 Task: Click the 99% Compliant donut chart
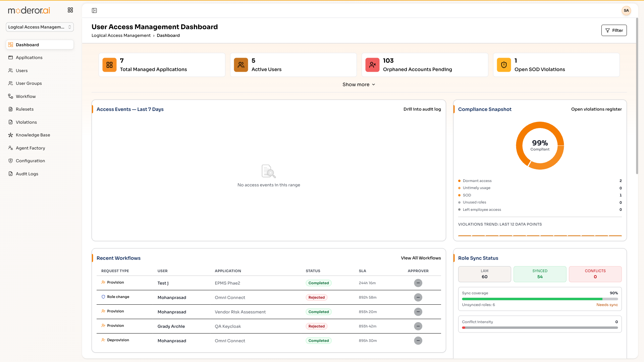coord(540,145)
